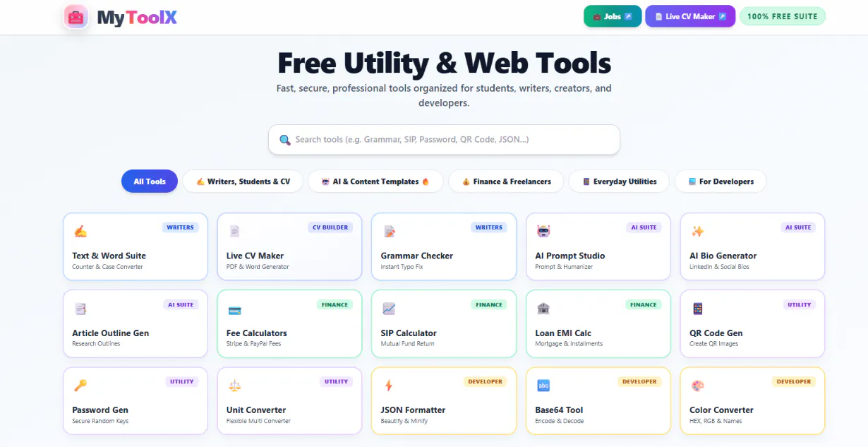The width and height of the screenshot is (868, 447).
Task: Open the Jobs button in header
Action: 613,16
